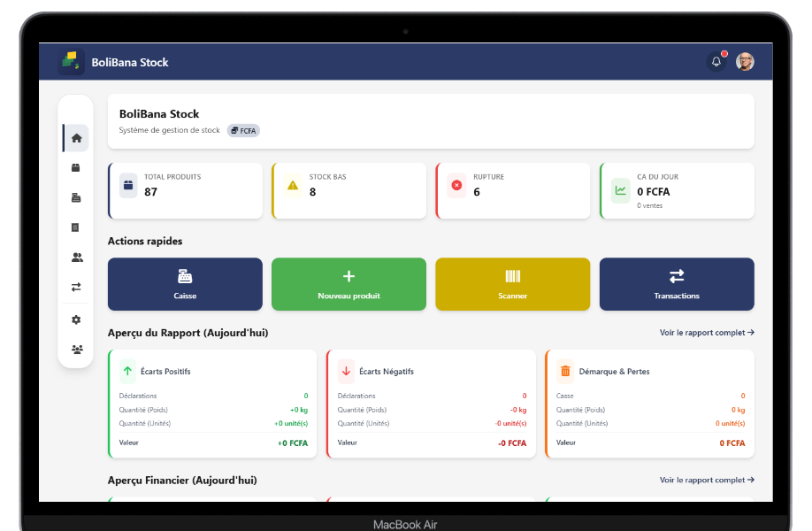
Task: Open the Transactions quick action
Action: (677, 284)
